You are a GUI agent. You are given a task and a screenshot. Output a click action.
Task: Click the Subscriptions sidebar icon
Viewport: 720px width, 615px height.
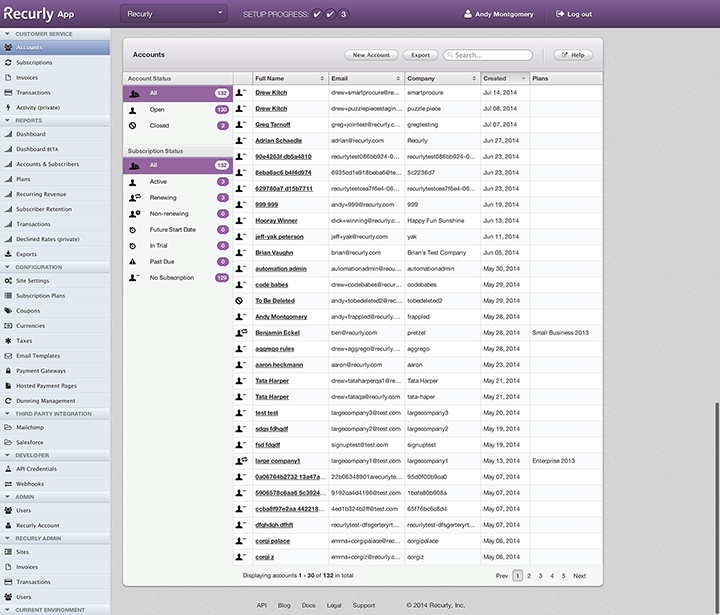(8, 62)
